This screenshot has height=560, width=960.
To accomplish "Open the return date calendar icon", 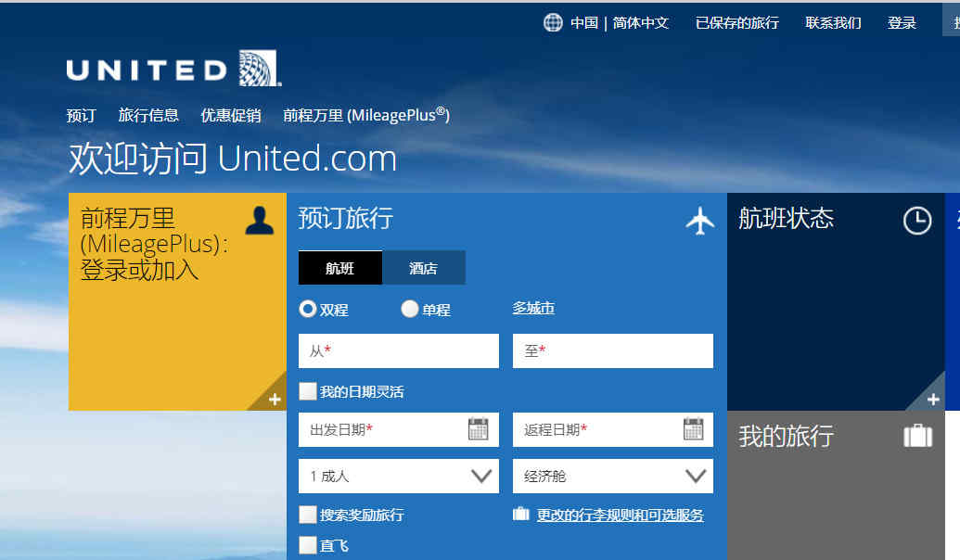I will (693, 429).
